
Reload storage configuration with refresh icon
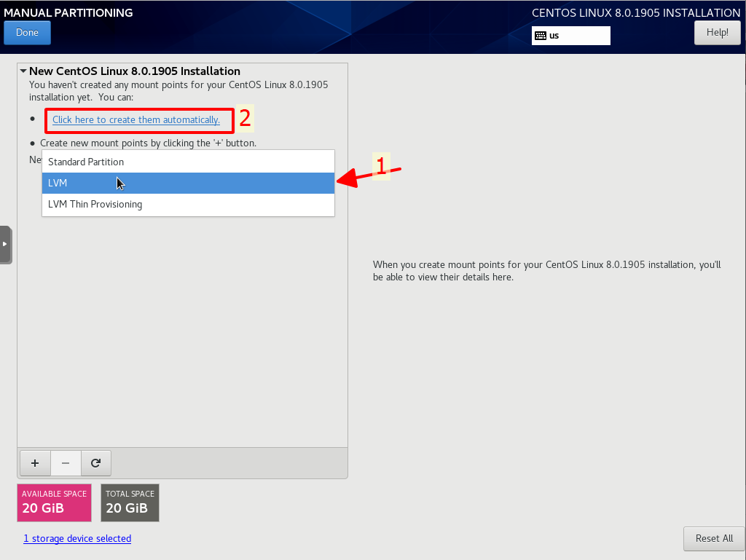[x=96, y=463]
